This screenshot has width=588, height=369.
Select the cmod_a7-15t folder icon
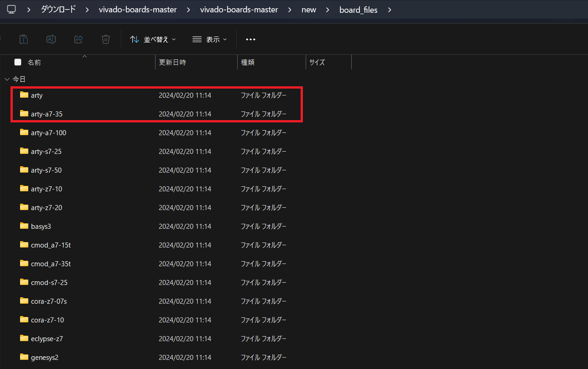coord(24,245)
